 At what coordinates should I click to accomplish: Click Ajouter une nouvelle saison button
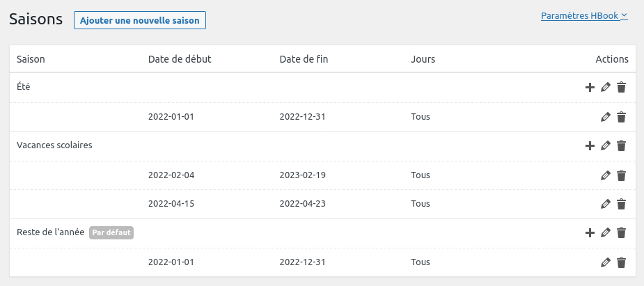[140, 20]
